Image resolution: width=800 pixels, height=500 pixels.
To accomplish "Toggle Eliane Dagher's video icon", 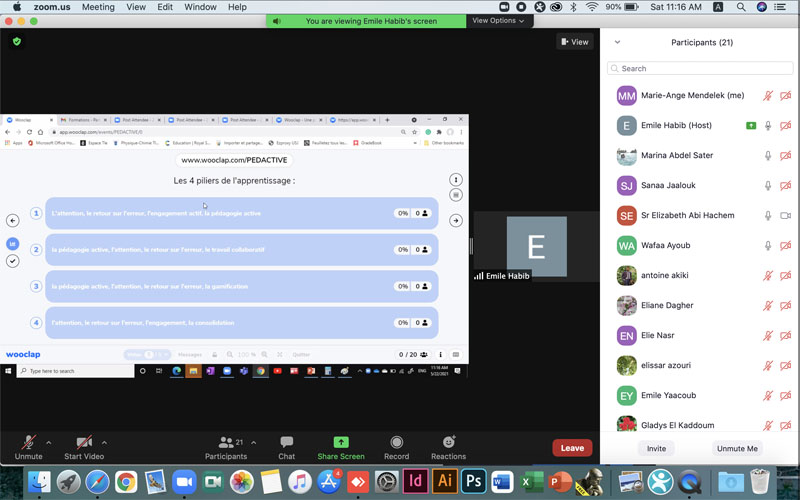I will click(785, 306).
